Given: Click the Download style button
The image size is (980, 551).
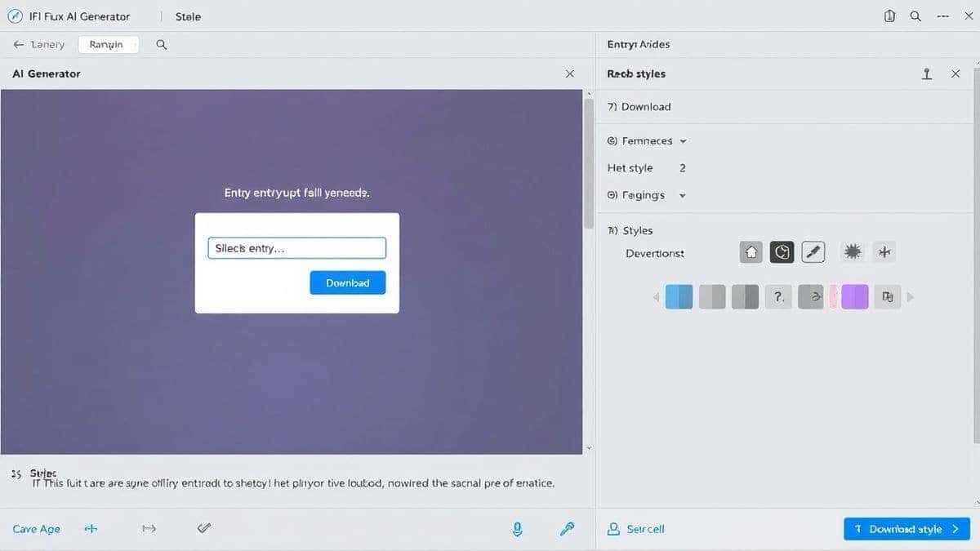Looking at the screenshot, I should (906, 529).
